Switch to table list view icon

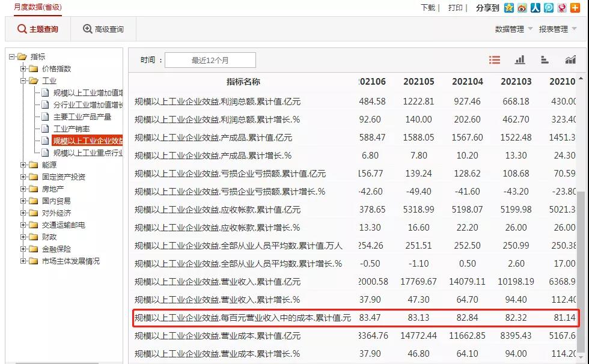pos(494,59)
